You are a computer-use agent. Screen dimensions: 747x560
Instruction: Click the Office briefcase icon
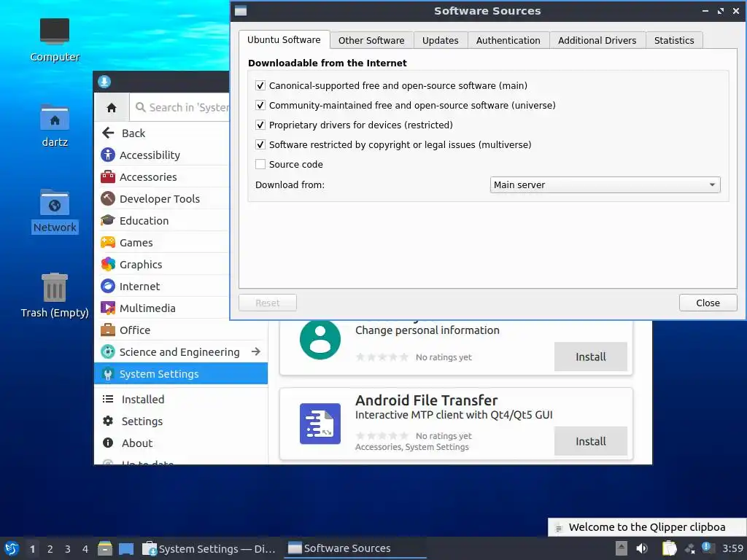108,330
